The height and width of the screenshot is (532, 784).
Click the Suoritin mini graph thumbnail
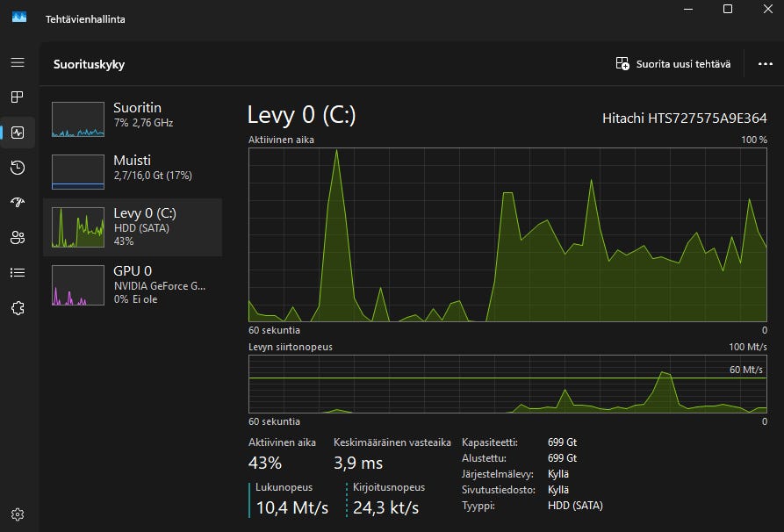[x=78, y=119]
